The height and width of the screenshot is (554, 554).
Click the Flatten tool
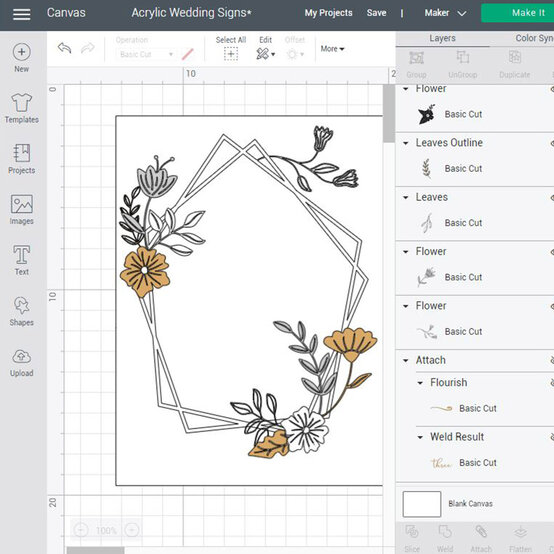pyautogui.click(x=520, y=538)
